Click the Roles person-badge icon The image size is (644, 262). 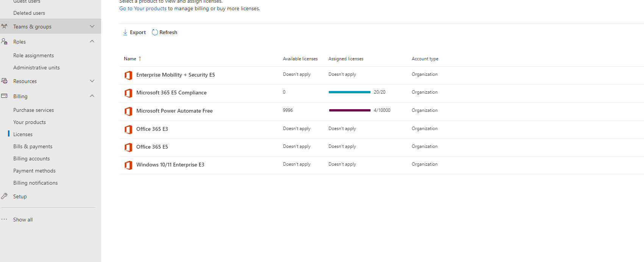point(4,41)
